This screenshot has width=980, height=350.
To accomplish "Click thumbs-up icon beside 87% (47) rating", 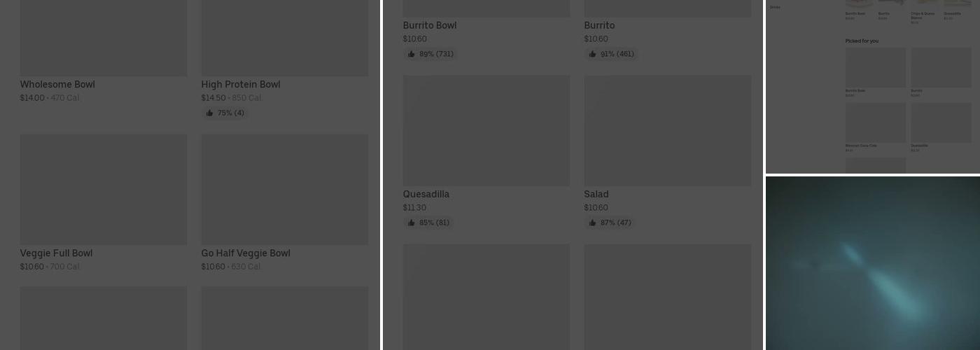I will point(592,223).
